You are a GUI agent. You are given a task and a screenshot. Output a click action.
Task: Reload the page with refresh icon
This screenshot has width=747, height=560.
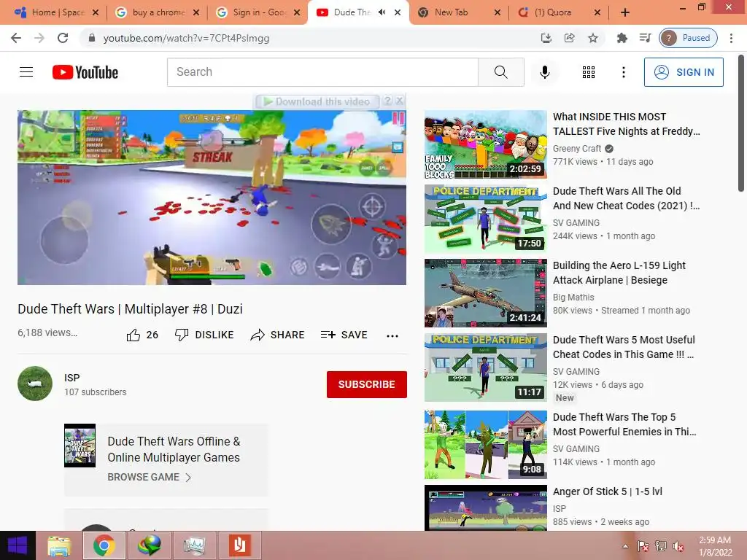(63, 38)
